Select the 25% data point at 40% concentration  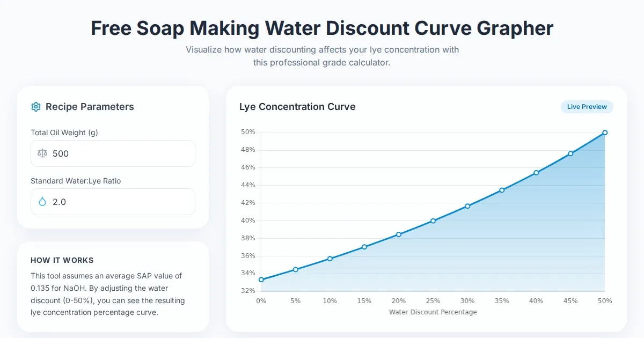click(433, 221)
